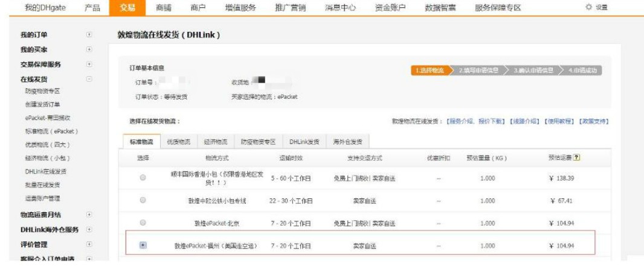The image size is (644, 266).
Task: Open 服务介绍、报价下载 link
Action: point(475,121)
